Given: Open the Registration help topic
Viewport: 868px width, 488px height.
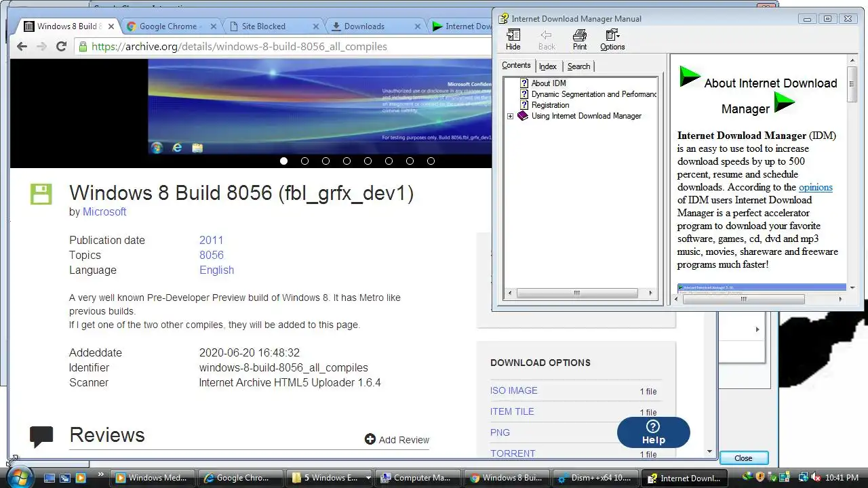Looking at the screenshot, I should 551,105.
